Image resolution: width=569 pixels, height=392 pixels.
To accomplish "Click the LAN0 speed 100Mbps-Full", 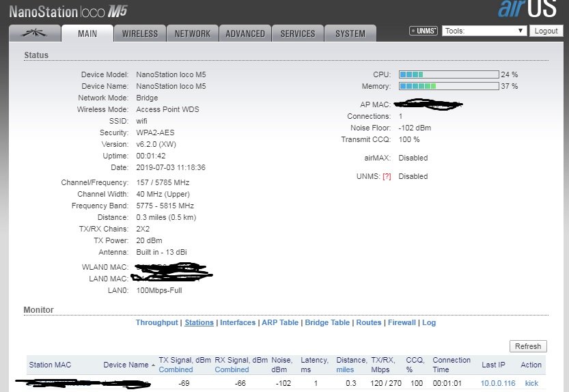I will point(159,290).
